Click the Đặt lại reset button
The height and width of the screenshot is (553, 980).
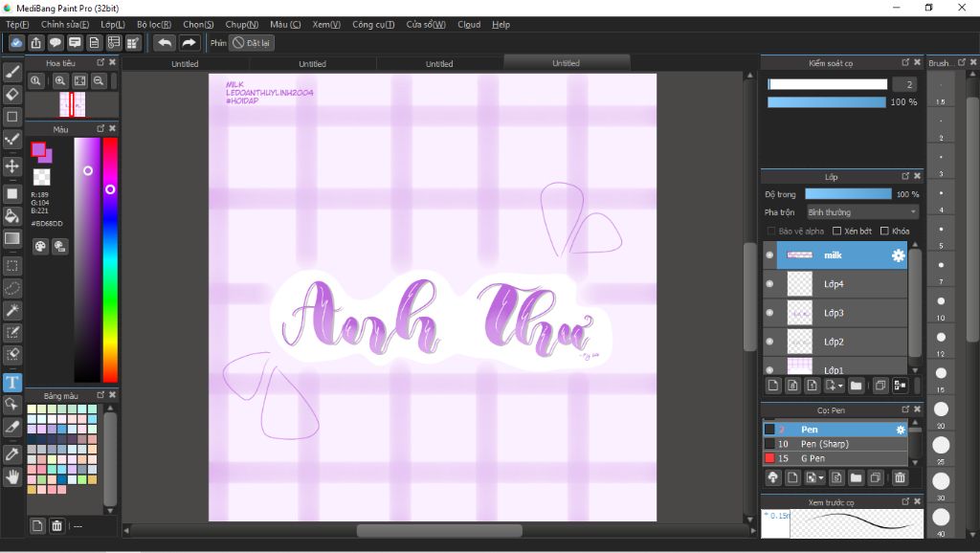(x=252, y=43)
